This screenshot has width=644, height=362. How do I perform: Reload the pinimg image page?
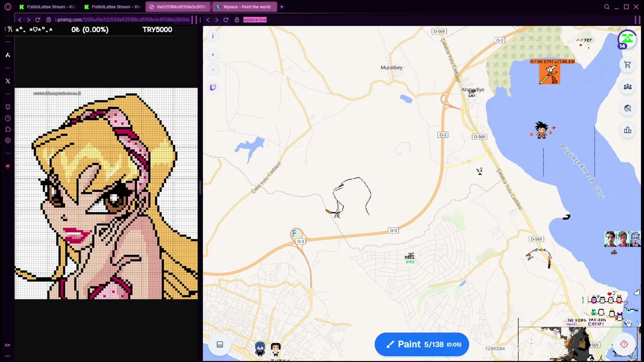click(x=37, y=20)
